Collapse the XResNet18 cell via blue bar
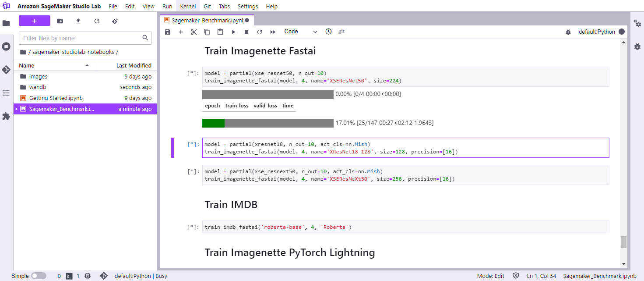The width and height of the screenshot is (644, 281). pyautogui.click(x=172, y=147)
